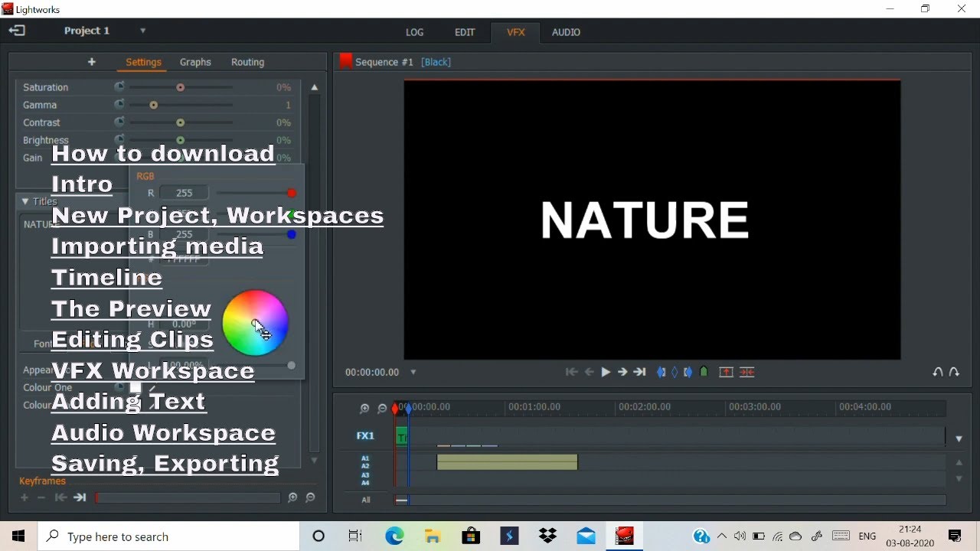
Task: Toggle keyframing for Brightness
Action: [x=119, y=139]
